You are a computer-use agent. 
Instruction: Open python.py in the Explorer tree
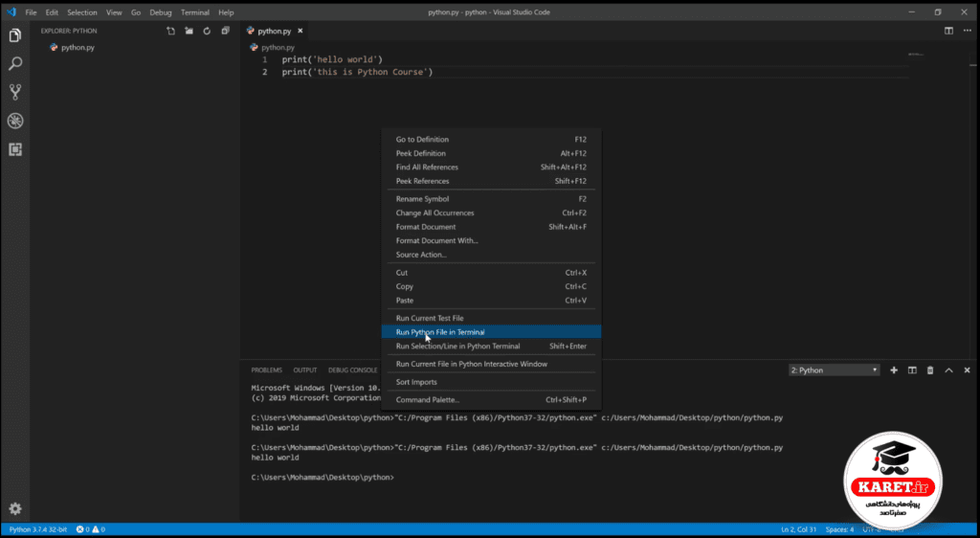(78, 47)
